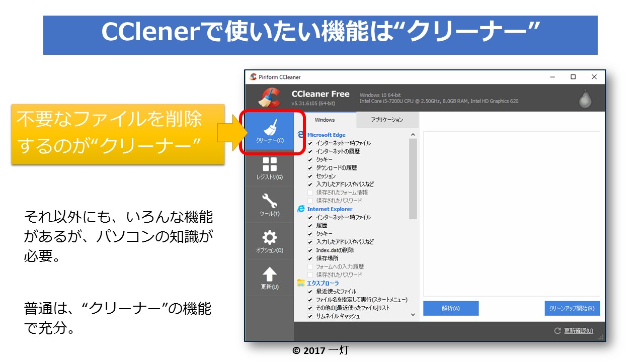Click the Internet Explorer section icon

coord(301,209)
